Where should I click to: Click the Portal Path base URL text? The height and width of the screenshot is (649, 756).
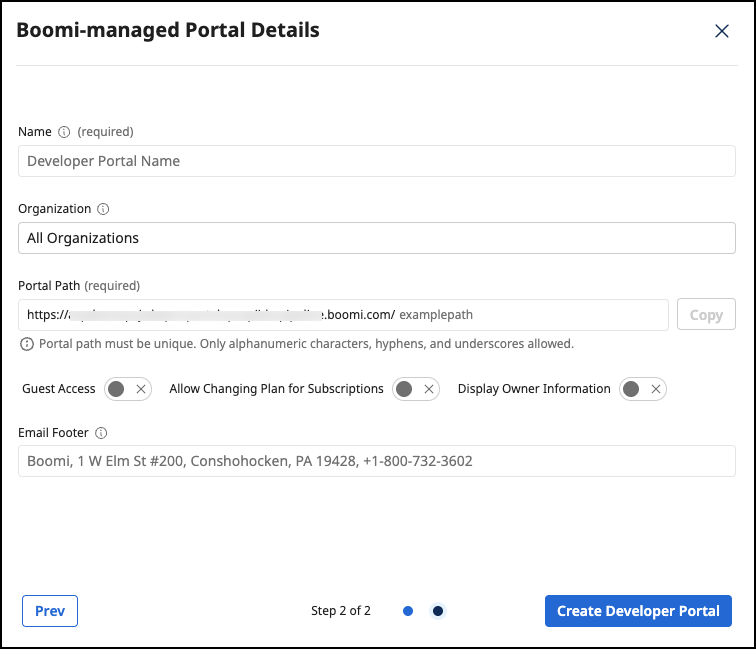coord(210,315)
